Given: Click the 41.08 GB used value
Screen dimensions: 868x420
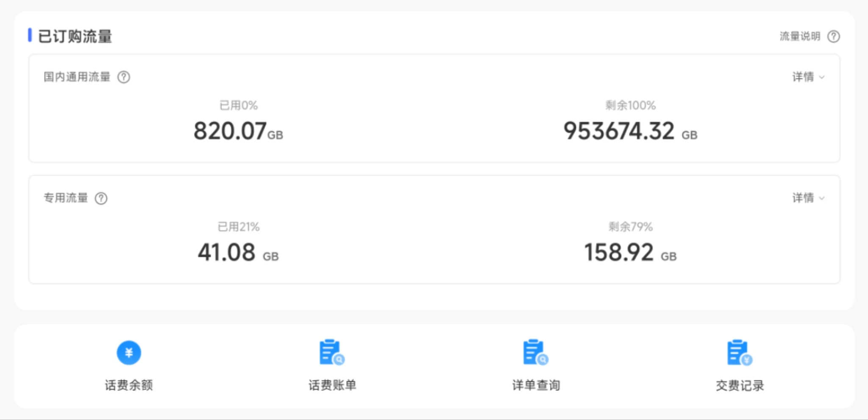Looking at the screenshot, I should pos(238,252).
